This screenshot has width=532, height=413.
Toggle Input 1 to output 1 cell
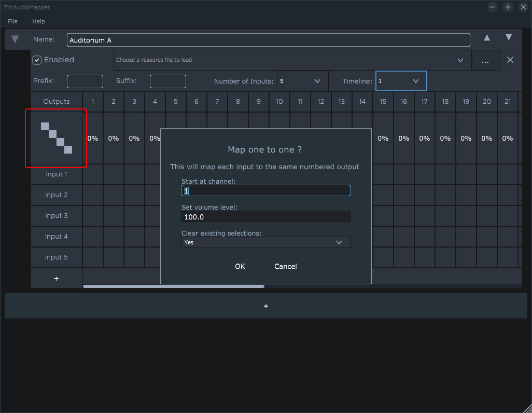coord(93,174)
